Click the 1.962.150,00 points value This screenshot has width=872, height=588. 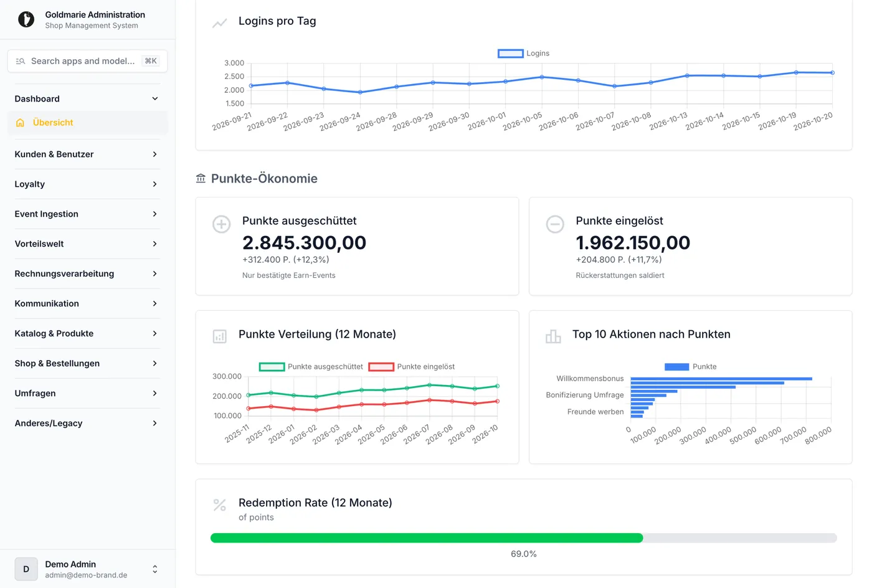(x=633, y=242)
